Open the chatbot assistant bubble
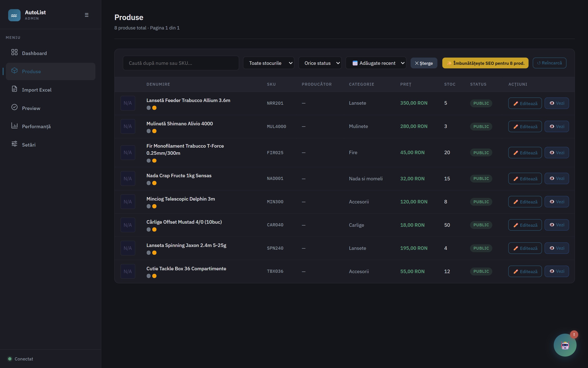588x368 pixels. click(x=565, y=345)
